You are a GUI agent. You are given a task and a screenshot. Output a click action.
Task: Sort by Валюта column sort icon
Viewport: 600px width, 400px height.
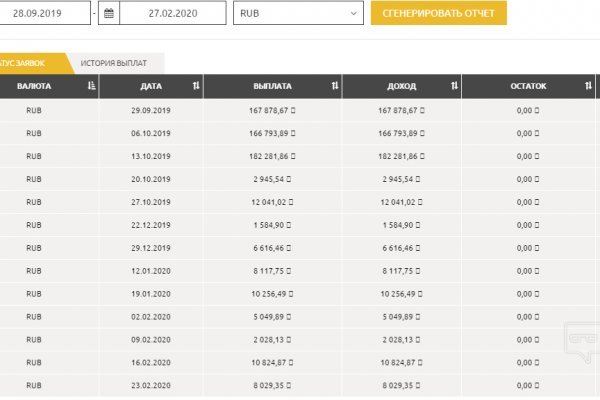point(92,86)
